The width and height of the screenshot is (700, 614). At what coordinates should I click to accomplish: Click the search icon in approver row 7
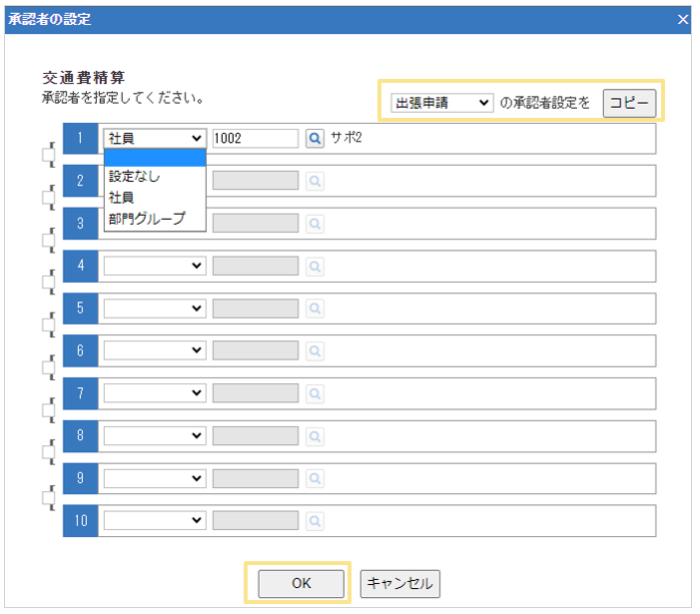[315, 393]
